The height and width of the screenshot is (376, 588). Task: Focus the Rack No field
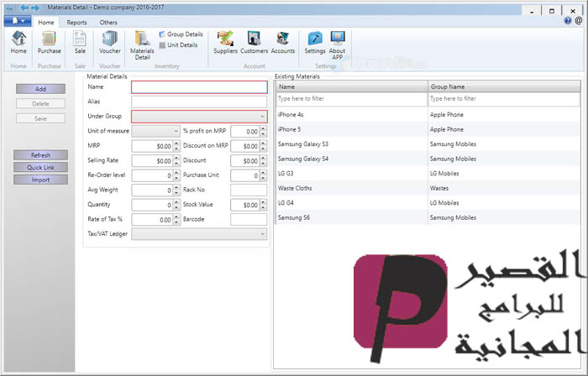tap(249, 191)
